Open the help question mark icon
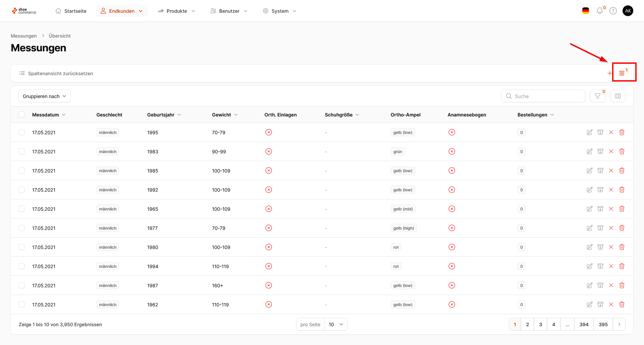 click(x=613, y=11)
